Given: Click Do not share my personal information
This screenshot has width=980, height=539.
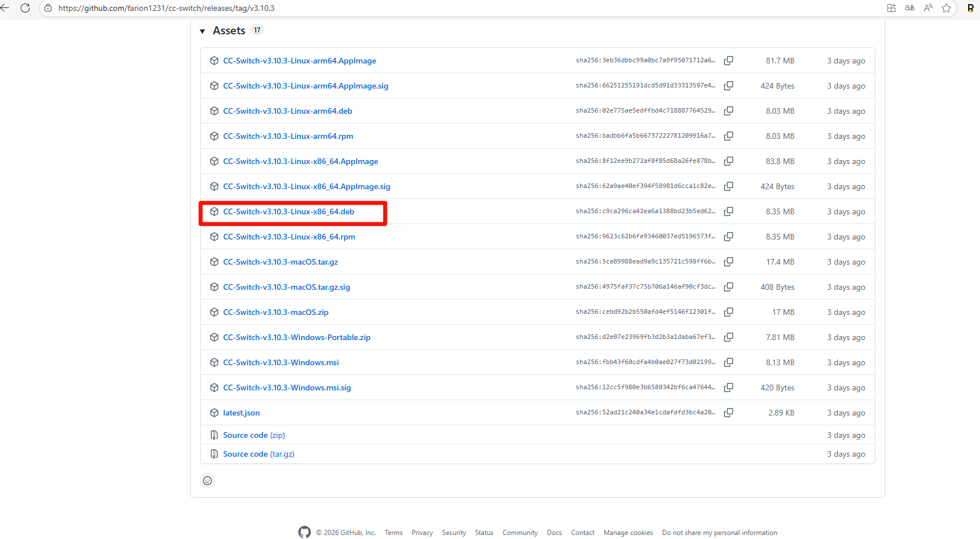Looking at the screenshot, I should point(719,532).
